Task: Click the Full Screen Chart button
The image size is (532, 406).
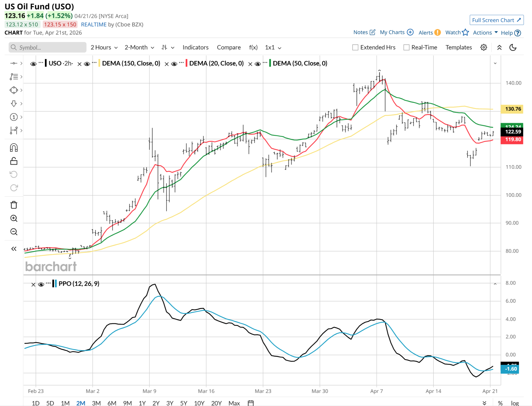Action: tap(496, 20)
